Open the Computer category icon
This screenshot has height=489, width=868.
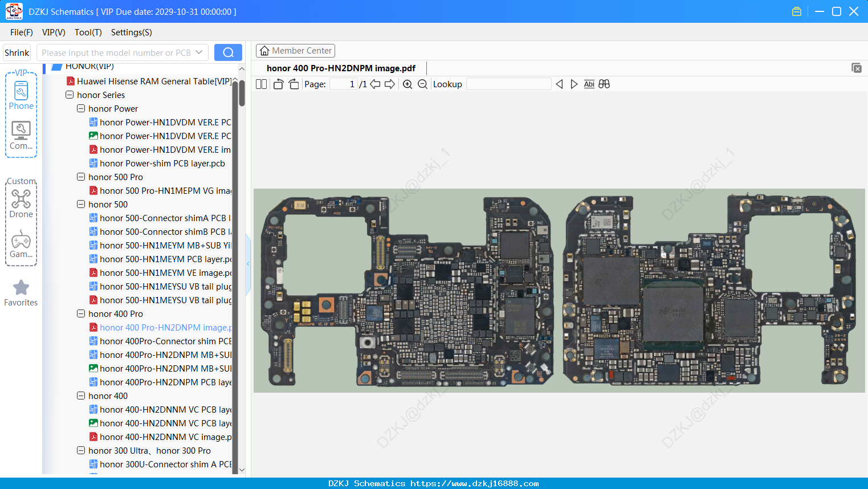tap(21, 135)
